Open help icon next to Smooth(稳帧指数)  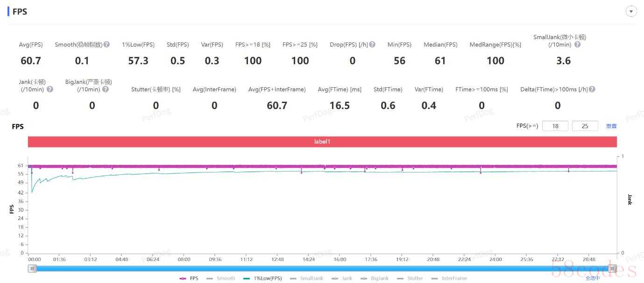pyautogui.click(x=106, y=45)
